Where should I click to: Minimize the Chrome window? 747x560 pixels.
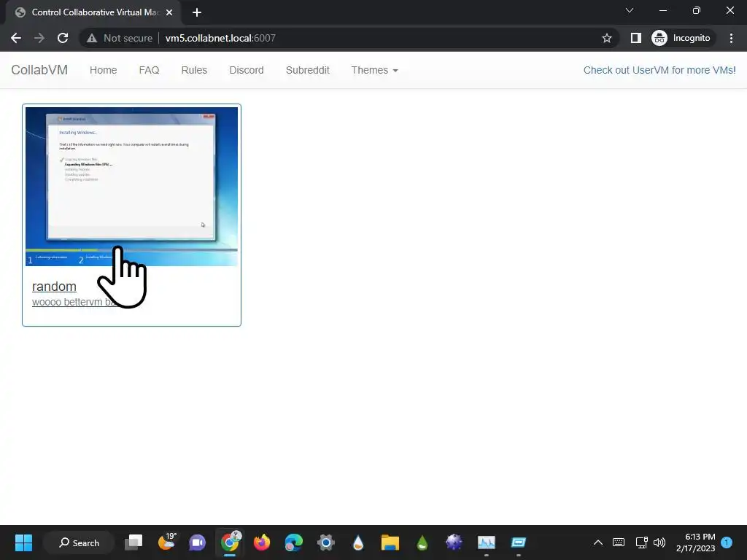pyautogui.click(x=662, y=10)
